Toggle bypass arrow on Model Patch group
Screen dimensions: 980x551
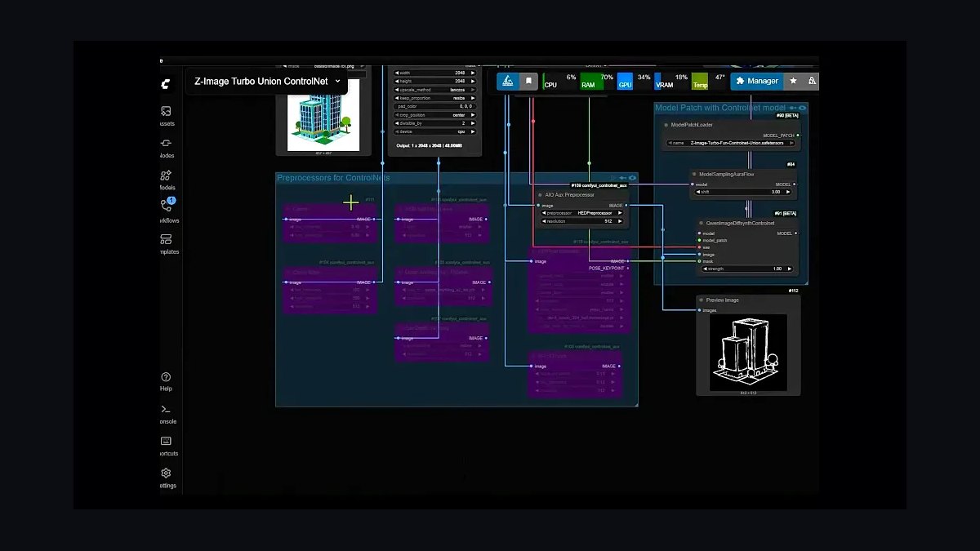click(x=792, y=108)
